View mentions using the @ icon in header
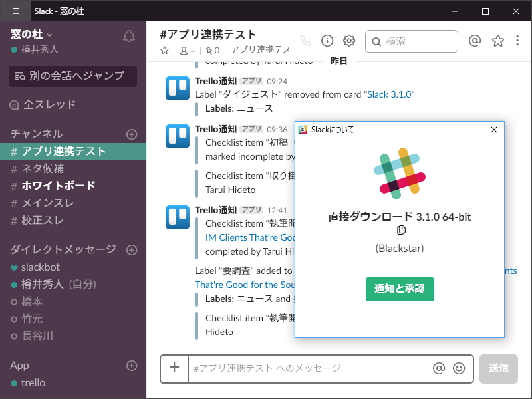This screenshot has height=399, width=532. coord(474,41)
